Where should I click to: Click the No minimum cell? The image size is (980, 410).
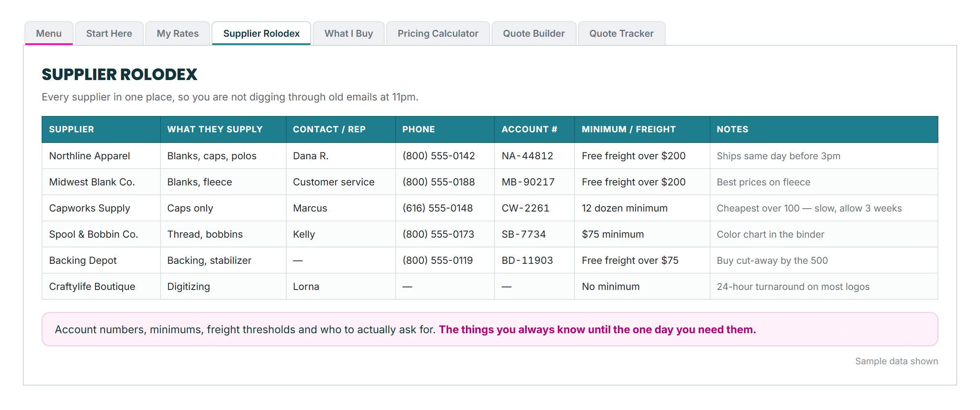pyautogui.click(x=642, y=287)
